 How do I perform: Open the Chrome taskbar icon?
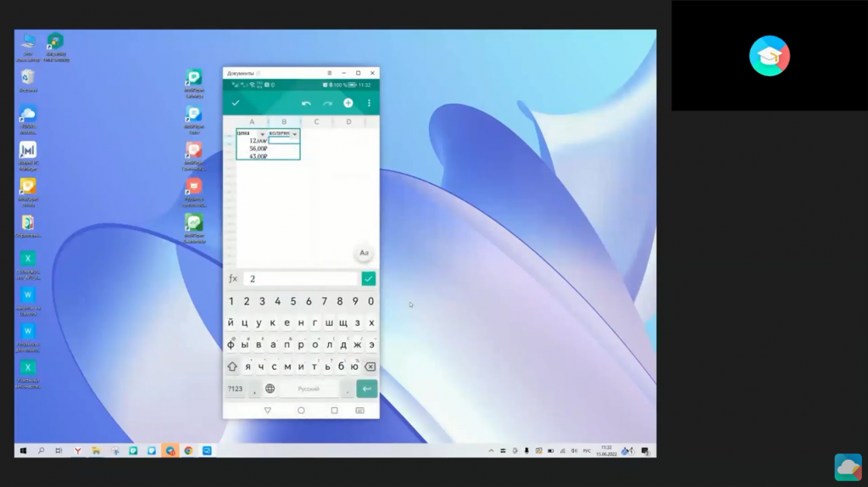pos(188,451)
